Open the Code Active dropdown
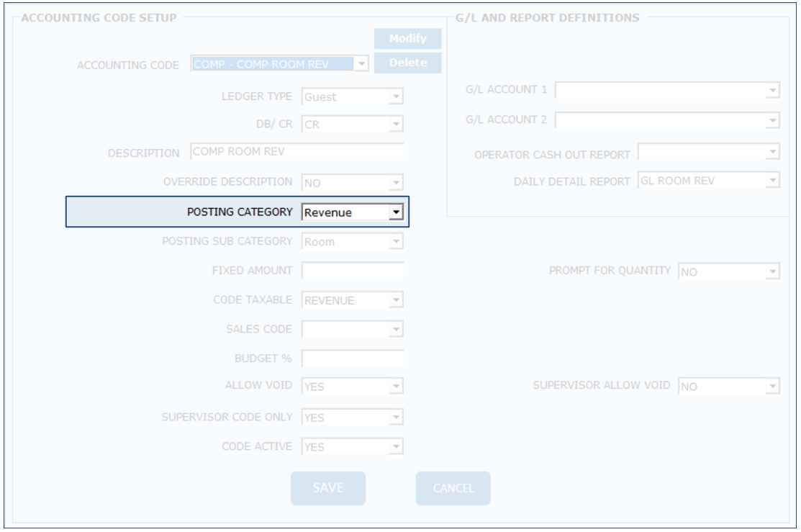Screen dimensions: 801x532 395,447
